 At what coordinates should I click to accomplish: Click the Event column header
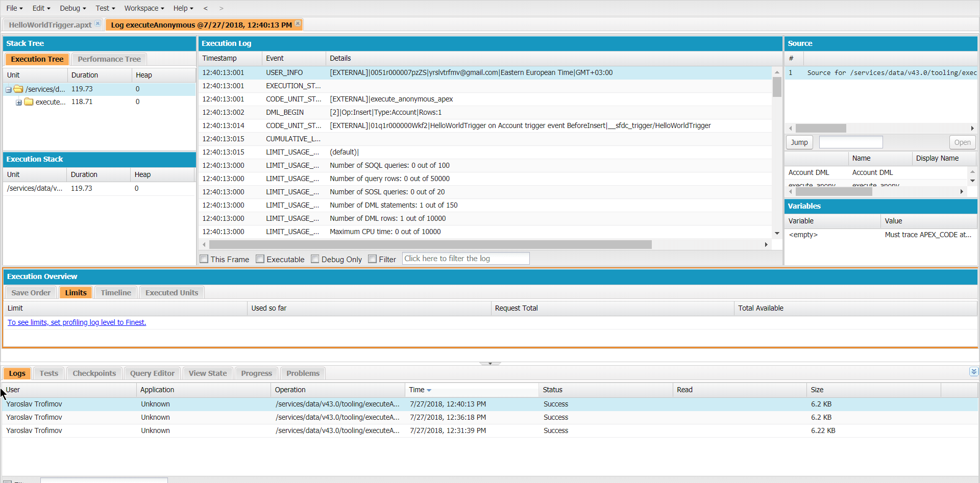pyautogui.click(x=294, y=58)
